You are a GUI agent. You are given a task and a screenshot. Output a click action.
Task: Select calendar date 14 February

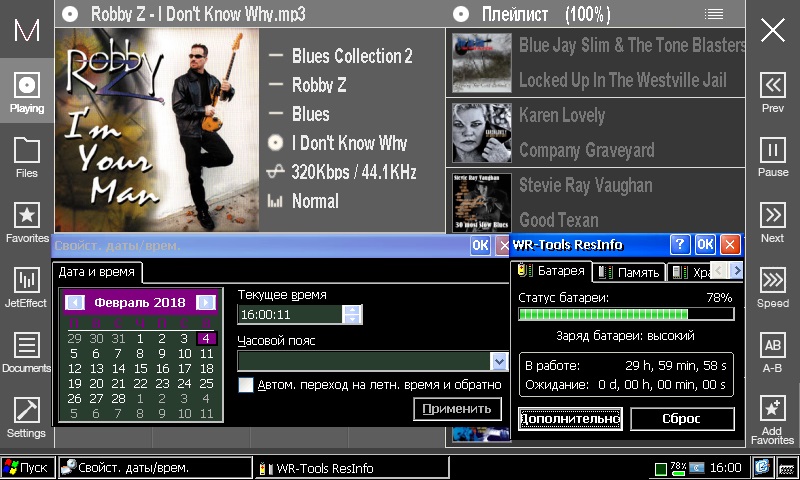[x=118, y=368]
